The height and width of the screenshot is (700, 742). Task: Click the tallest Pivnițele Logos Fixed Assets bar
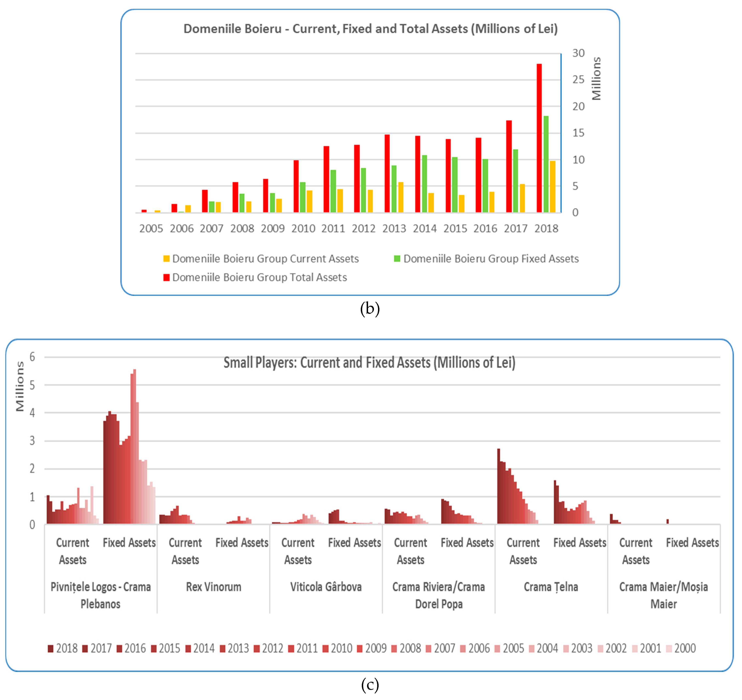point(135,447)
